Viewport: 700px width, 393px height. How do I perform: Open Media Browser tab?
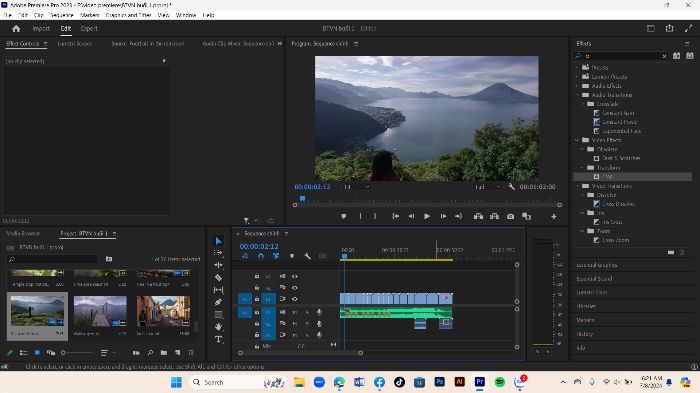click(23, 234)
